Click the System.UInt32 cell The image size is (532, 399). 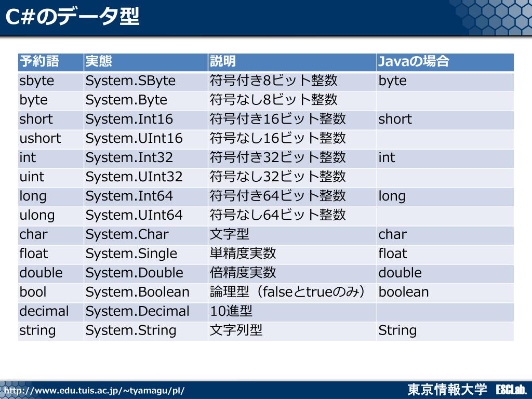pos(145,178)
